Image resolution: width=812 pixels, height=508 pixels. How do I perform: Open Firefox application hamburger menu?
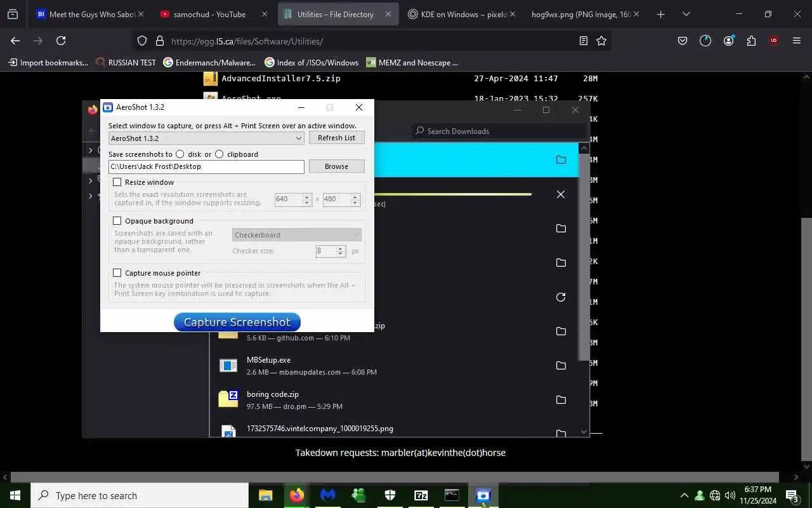[797, 41]
